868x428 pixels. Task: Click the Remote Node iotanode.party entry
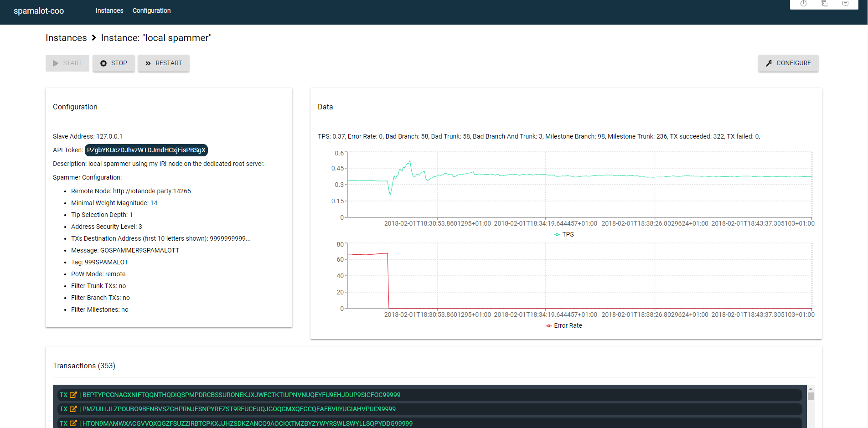(x=131, y=191)
